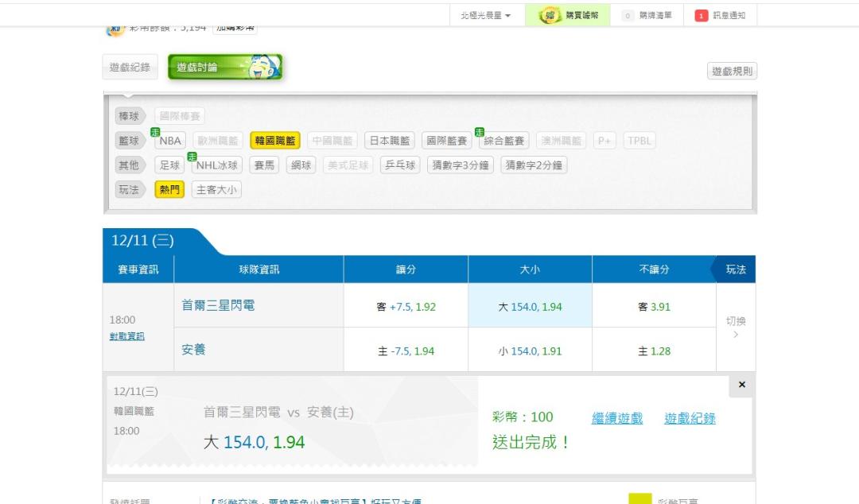Select the 日本職籃 filter
The width and height of the screenshot is (859, 504).
[x=390, y=141]
